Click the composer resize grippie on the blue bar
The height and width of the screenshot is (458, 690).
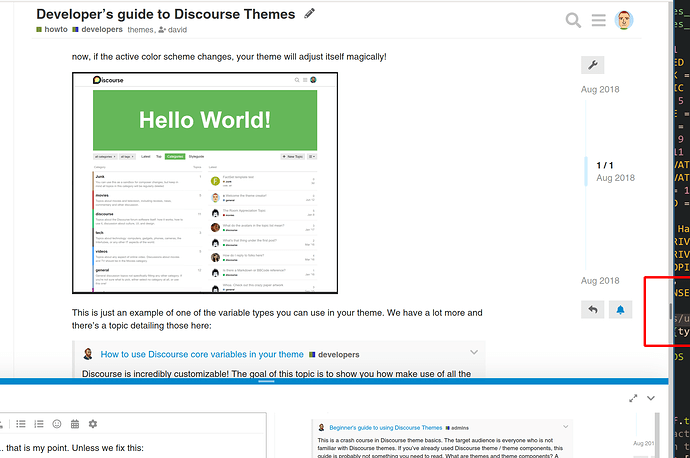click(266, 381)
